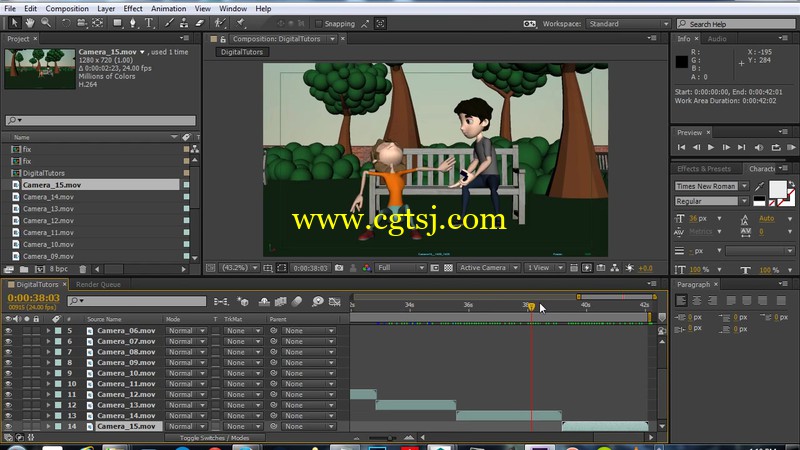800x450 pixels.
Task: Click the DigitalTutors breadcrumb in viewer
Action: pos(242,52)
